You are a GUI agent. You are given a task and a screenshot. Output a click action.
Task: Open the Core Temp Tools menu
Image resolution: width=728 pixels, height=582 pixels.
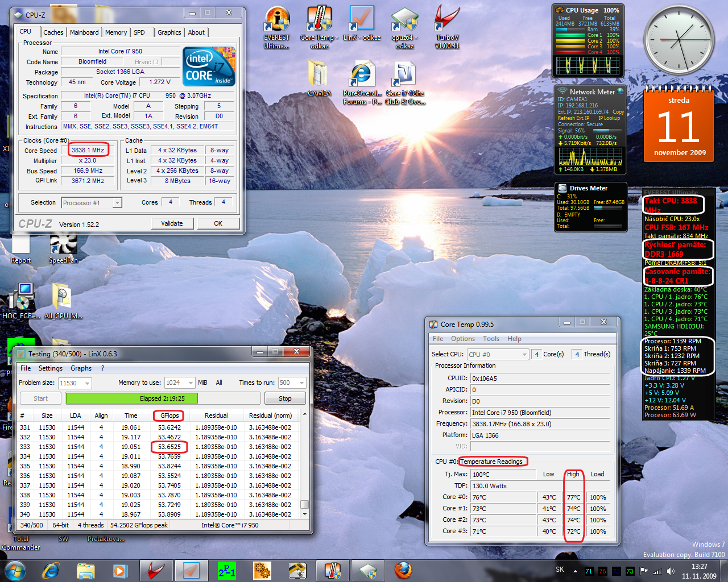point(491,339)
